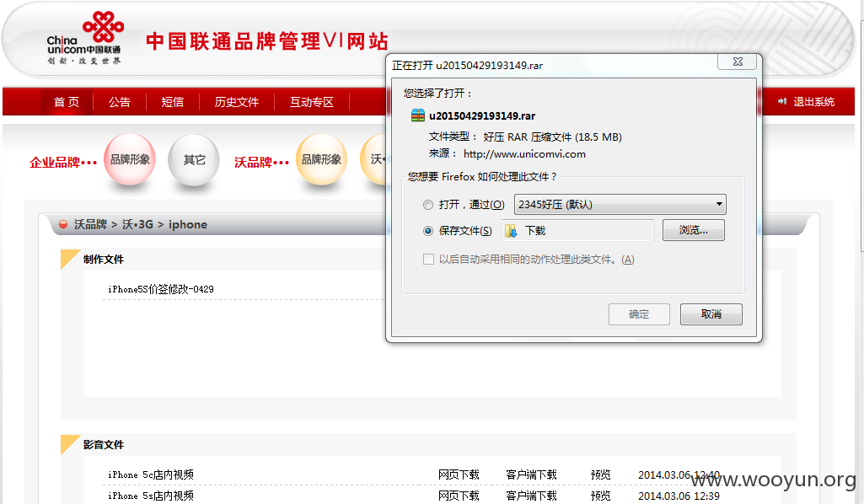Click 预览 for iPhone 5c店内视频

click(x=601, y=475)
